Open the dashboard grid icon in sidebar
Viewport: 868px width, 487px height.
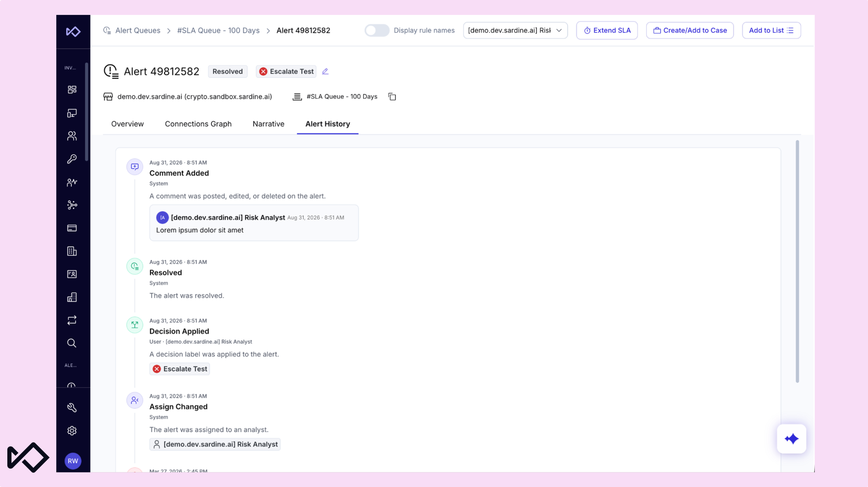coord(72,89)
